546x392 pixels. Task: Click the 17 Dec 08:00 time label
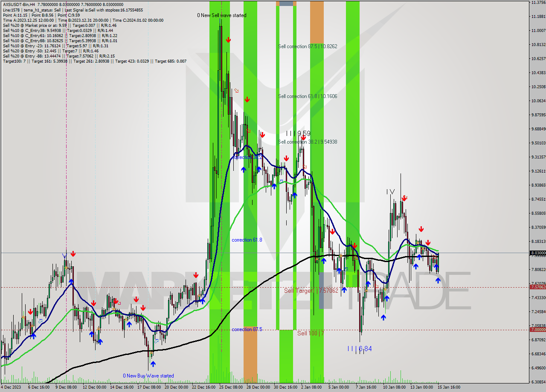[x=149, y=387]
